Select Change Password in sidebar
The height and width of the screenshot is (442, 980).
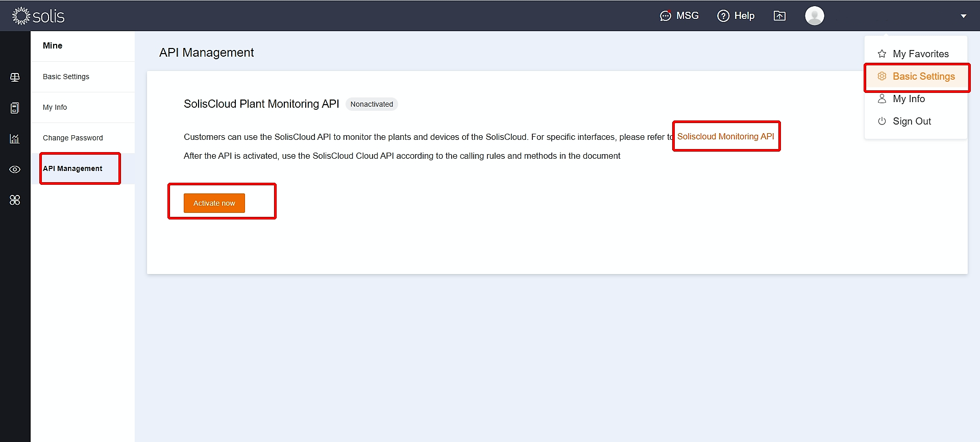click(83, 138)
